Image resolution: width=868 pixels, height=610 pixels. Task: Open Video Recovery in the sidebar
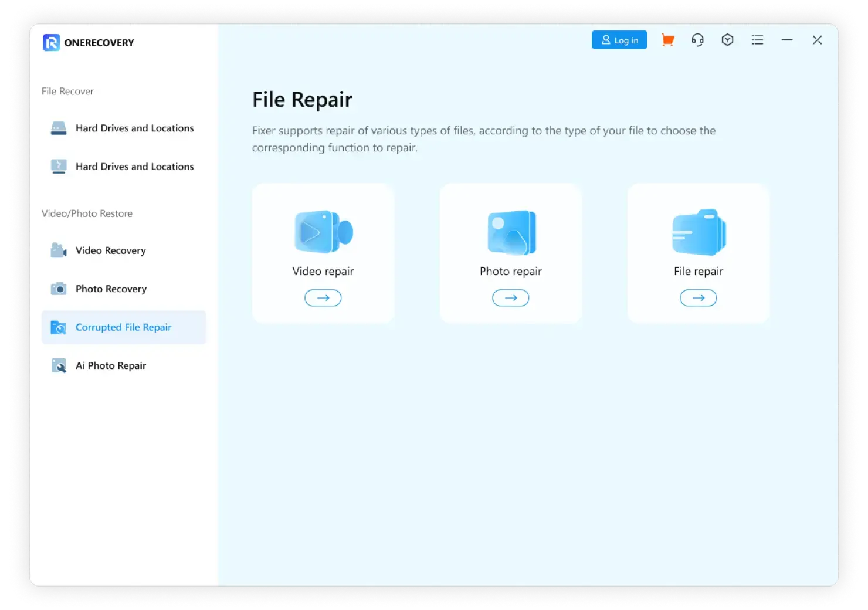(110, 250)
